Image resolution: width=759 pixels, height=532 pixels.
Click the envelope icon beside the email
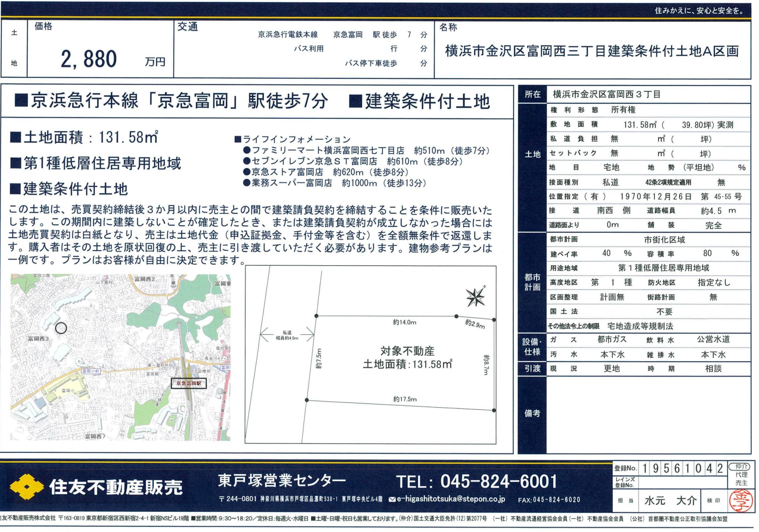point(392,499)
